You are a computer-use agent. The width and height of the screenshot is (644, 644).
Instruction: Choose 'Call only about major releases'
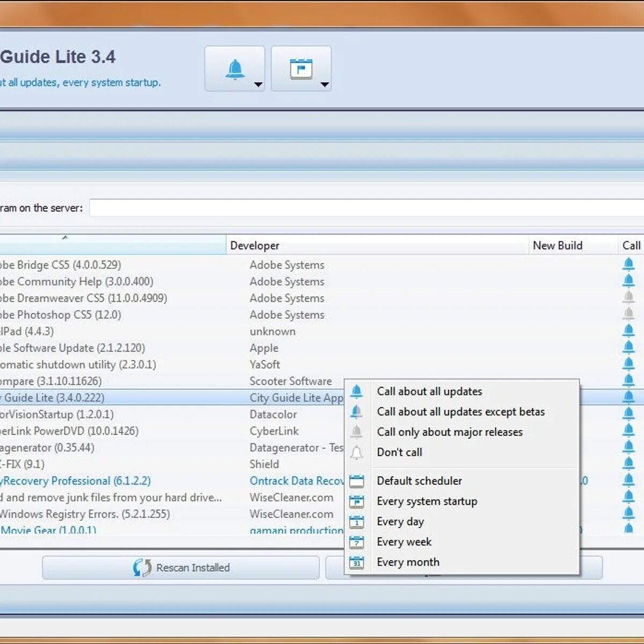462,432
